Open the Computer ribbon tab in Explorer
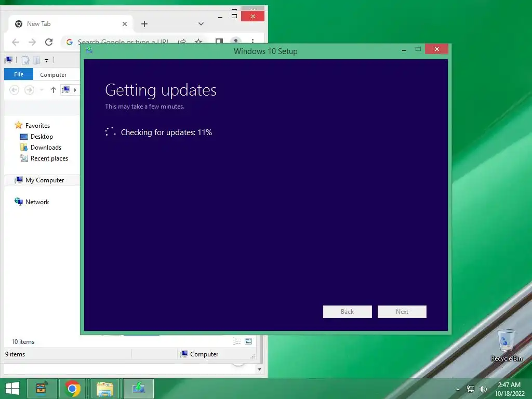 (54, 75)
